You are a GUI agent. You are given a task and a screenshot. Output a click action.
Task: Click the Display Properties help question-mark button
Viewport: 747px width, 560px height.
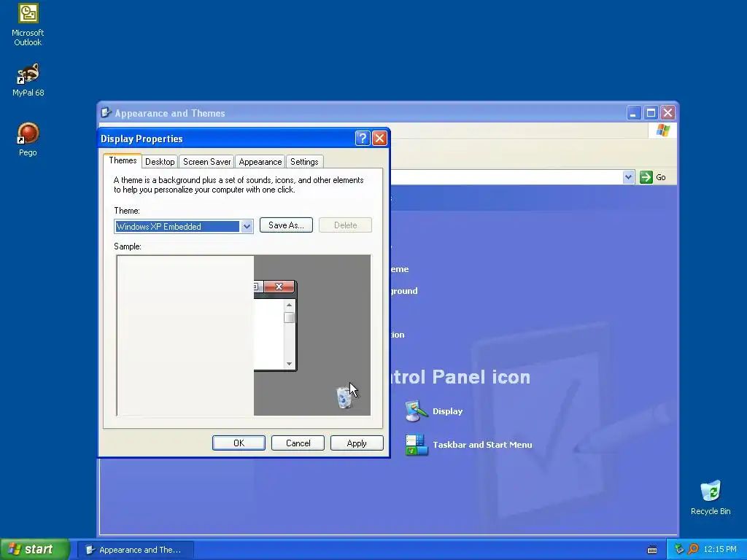pyautogui.click(x=363, y=138)
